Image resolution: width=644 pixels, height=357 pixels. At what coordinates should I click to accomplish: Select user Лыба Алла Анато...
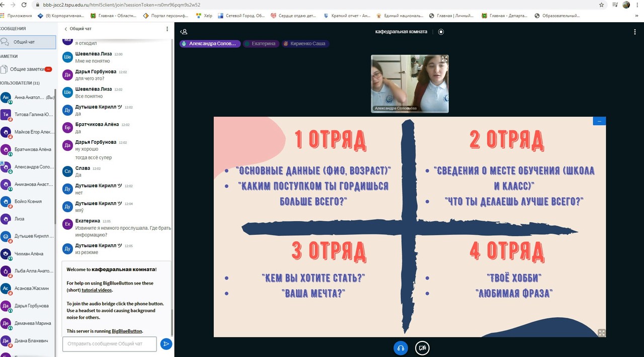tap(28, 271)
